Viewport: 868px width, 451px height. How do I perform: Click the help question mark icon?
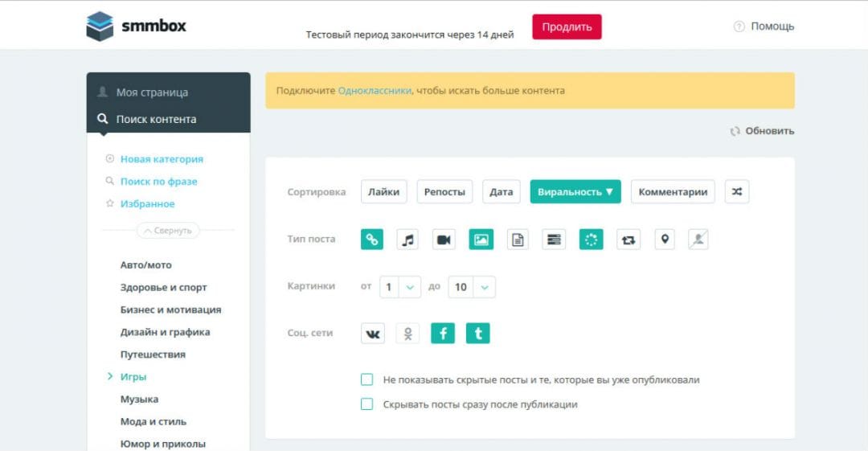pos(739,26)
